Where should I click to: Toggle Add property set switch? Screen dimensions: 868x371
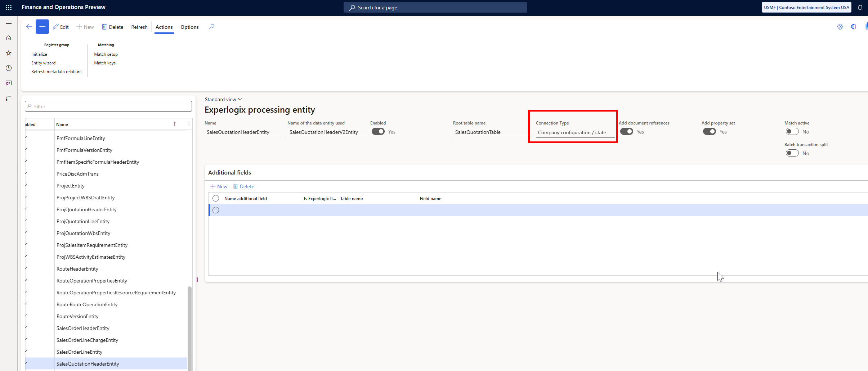pos(710,132)
